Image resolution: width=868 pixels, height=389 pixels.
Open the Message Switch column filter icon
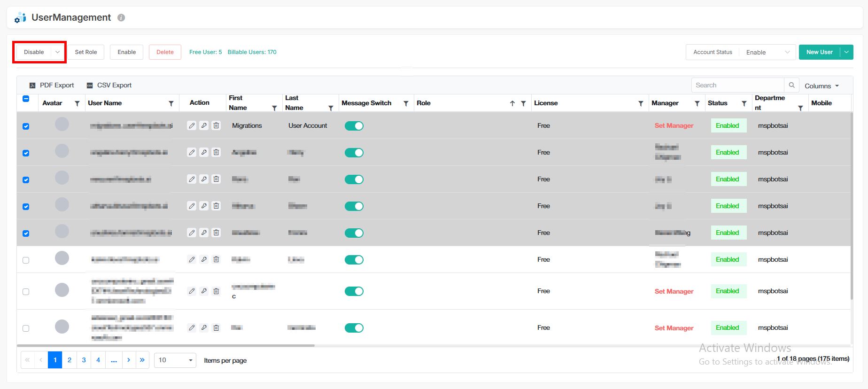(x=406, y=103)
